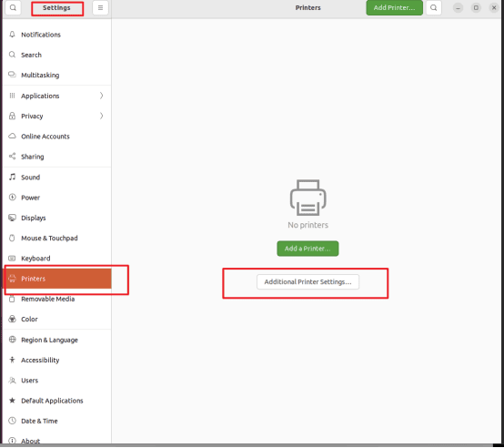Image resolution: width=504 pixels, height=448 pixels.
Task: Click the Printers search magnifier button
Action: pos(434,7)
